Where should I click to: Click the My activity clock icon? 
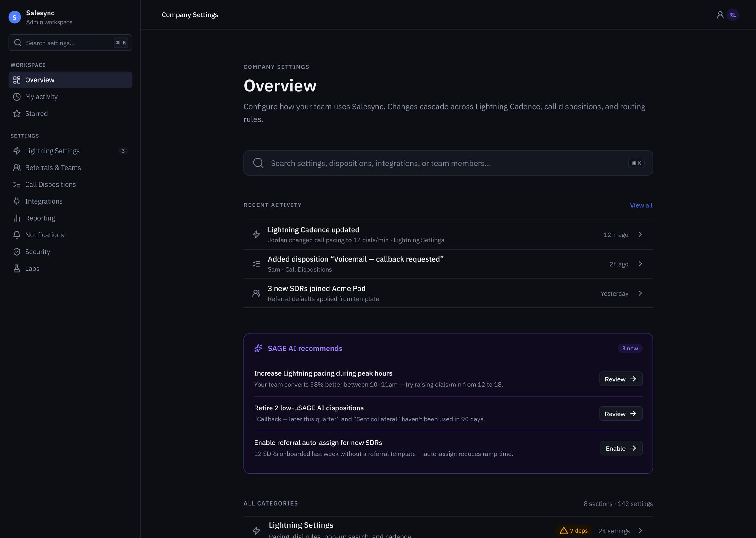[17, 97]
